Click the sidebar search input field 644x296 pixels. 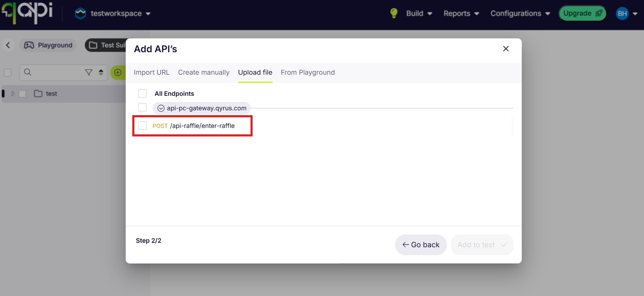point(55,72)
